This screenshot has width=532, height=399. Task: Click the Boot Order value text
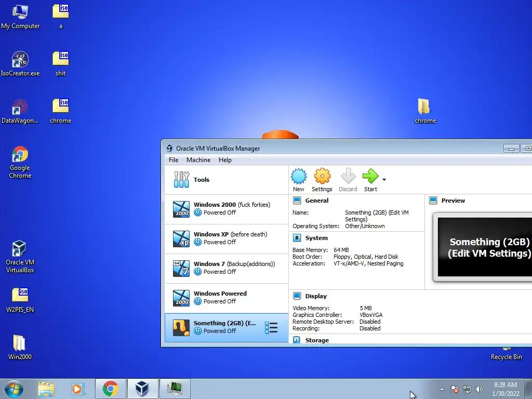pyautogui.click(x=366, y=257)
